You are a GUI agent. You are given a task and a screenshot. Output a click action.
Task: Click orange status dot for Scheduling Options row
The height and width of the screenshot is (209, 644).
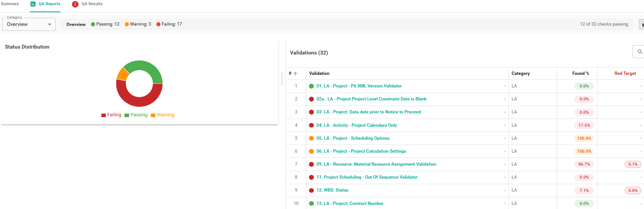[311, 138]
